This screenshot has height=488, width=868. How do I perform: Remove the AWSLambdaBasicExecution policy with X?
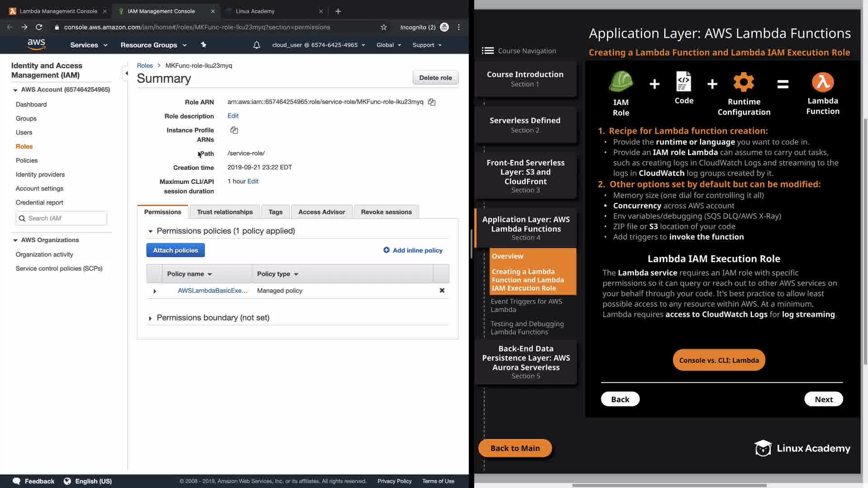pos(442,291)
